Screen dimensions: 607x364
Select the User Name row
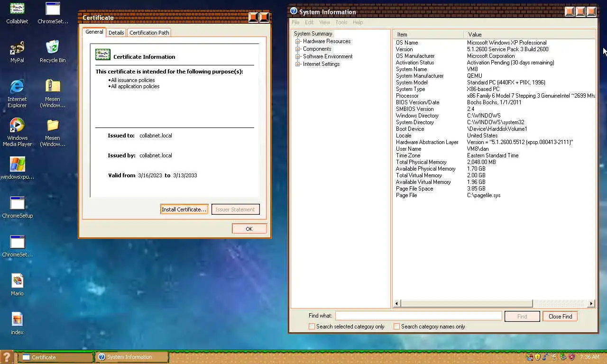tap(494, 149)
